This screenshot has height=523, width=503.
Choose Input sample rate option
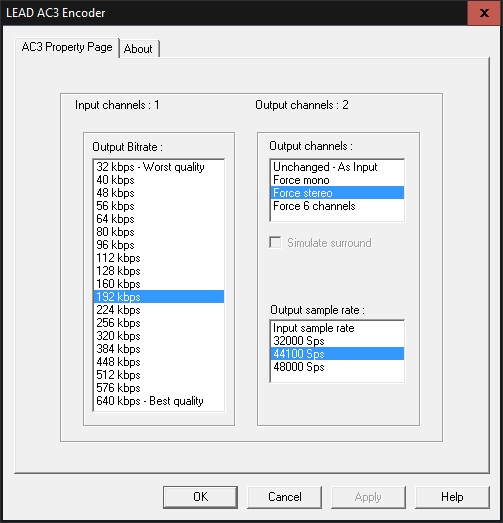tap(337, 328)
